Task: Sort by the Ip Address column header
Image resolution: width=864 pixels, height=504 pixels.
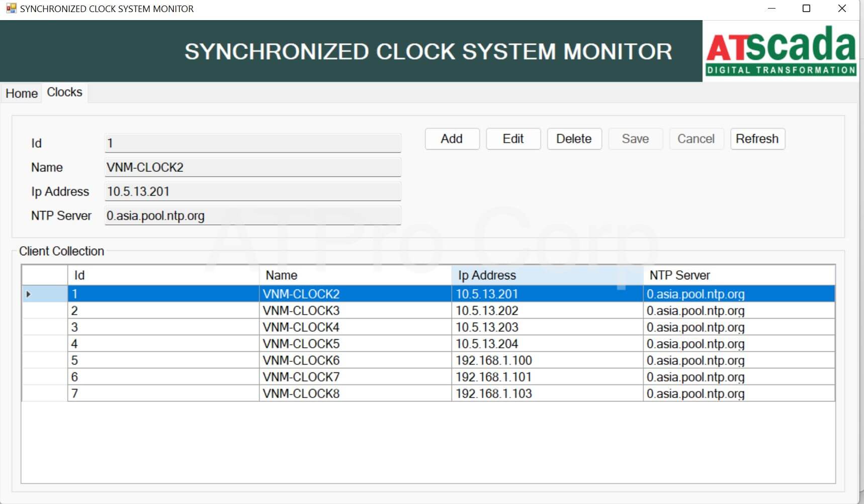Action: point(547,275)
